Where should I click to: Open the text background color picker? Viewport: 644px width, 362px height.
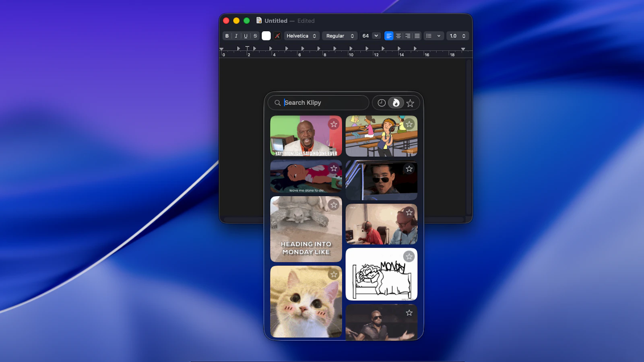point(277,36)
